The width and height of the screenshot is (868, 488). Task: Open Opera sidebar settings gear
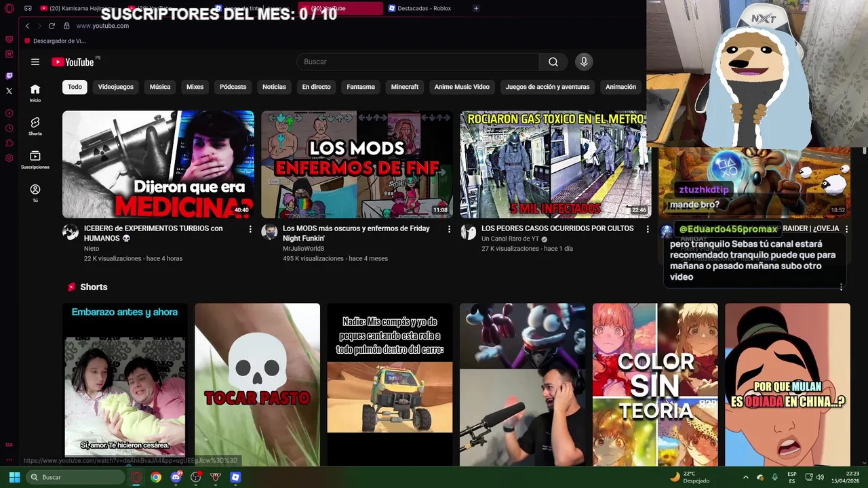tap(9, 158)
